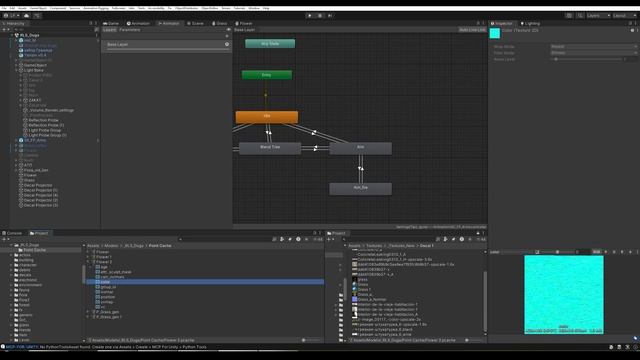Open the Console tab

point(12,233)
